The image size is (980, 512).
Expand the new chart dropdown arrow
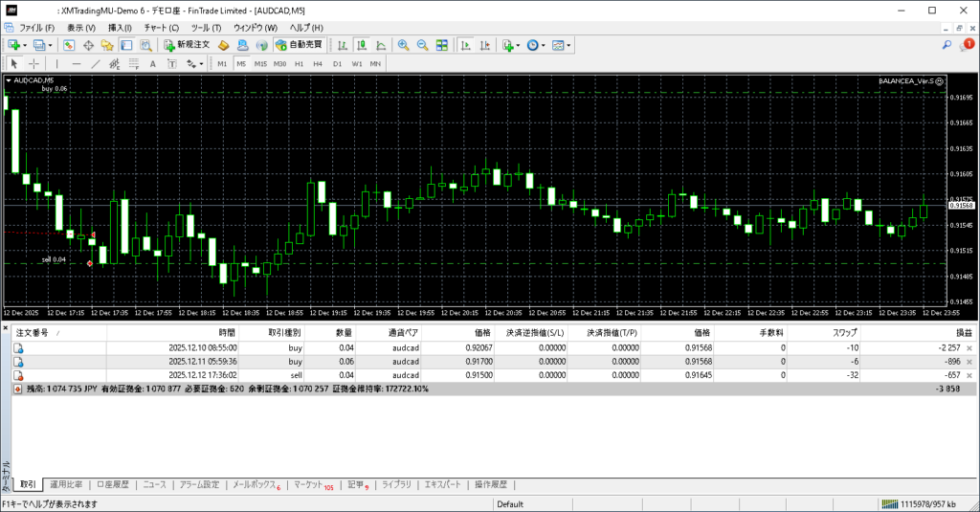(x=26, y=45)
